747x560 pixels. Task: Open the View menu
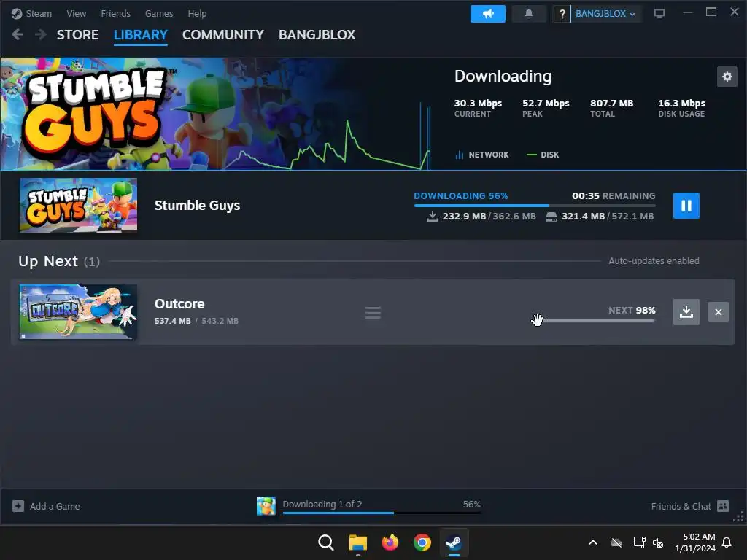[x=76, y=13]
